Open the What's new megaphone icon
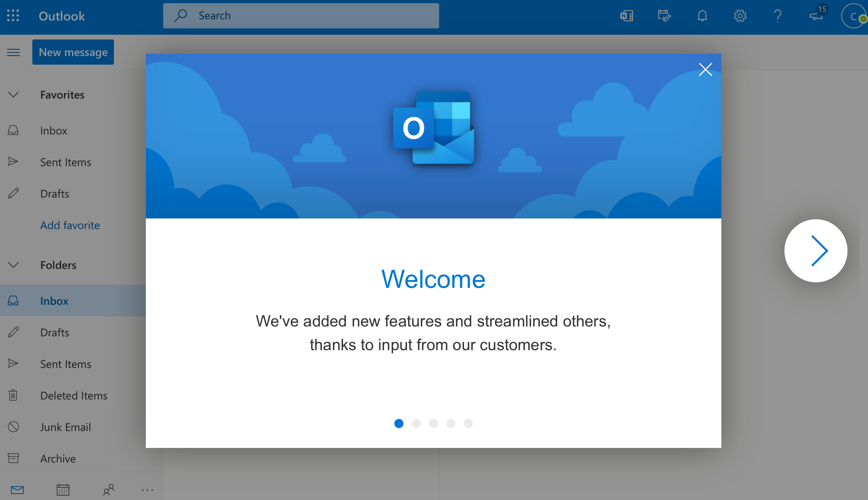Screen dimensions: 868x500 (816, 16)
